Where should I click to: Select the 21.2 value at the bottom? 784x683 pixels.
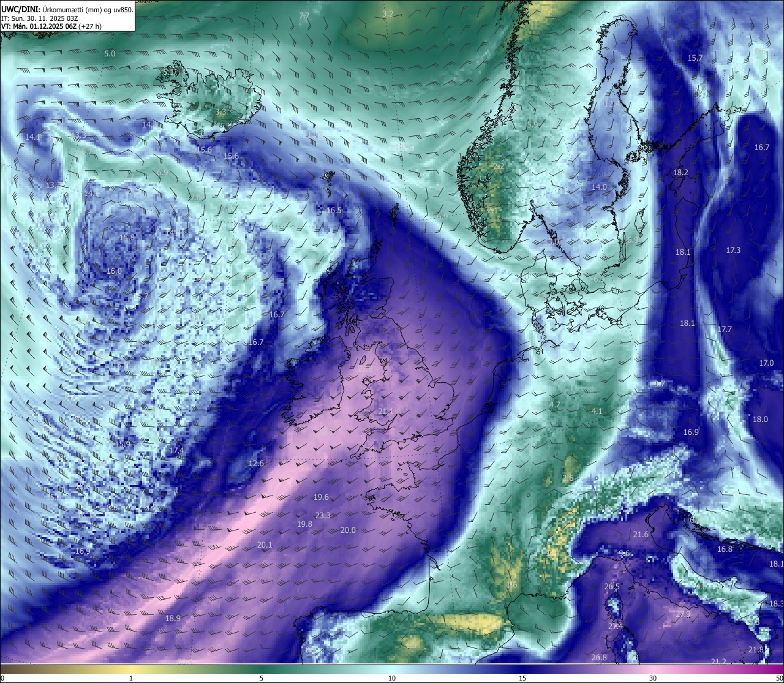pyautogui.click(x=718, y=662)
